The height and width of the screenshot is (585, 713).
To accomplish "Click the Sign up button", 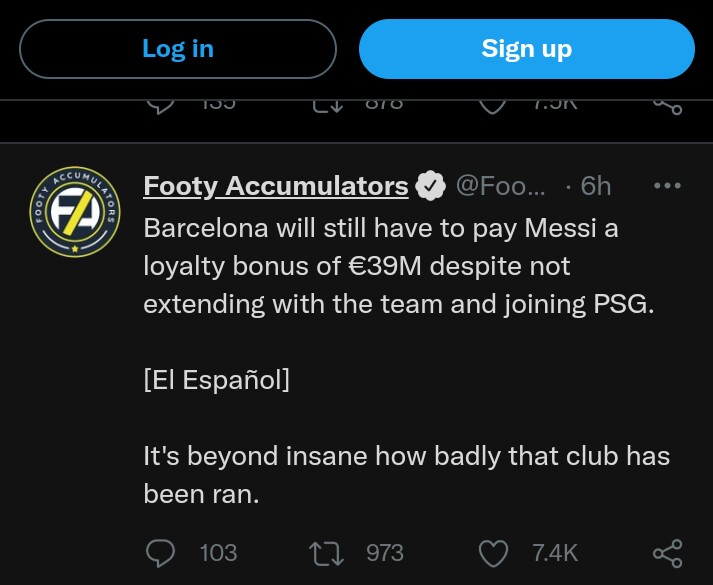I will pyautogui.click(x=527, y=49).
